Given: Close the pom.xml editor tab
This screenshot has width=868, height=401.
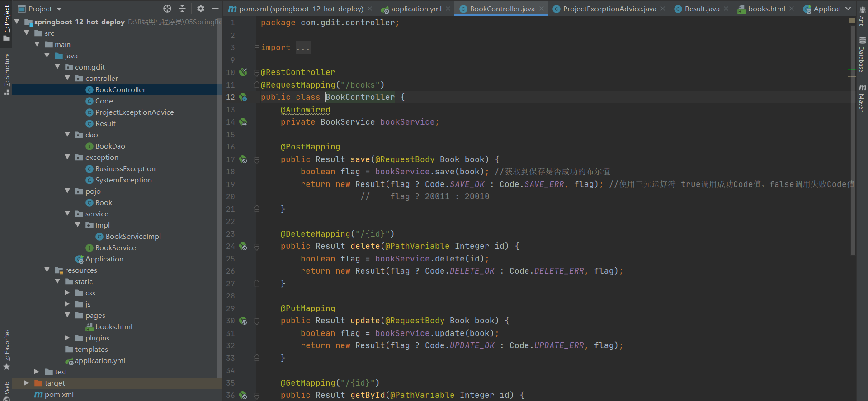Looking at the screenshot, I should [370, 9].
